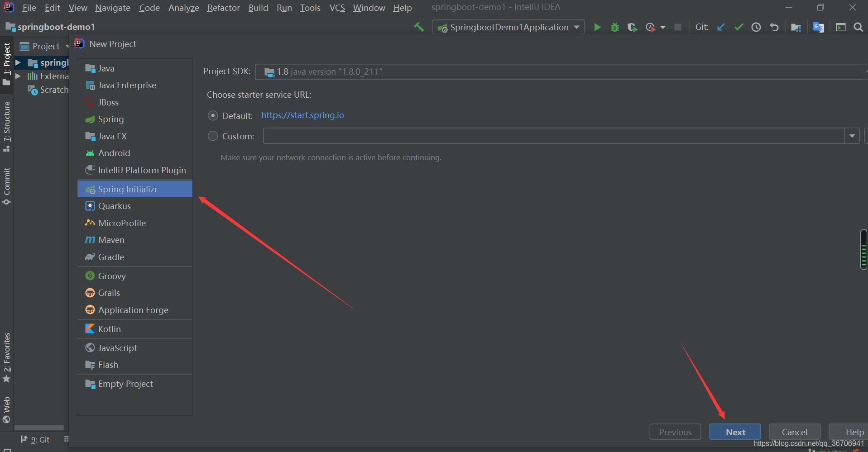The image size is (868, 452).
Task: Select Spring Initializr in the list
Action: (135, 189)
